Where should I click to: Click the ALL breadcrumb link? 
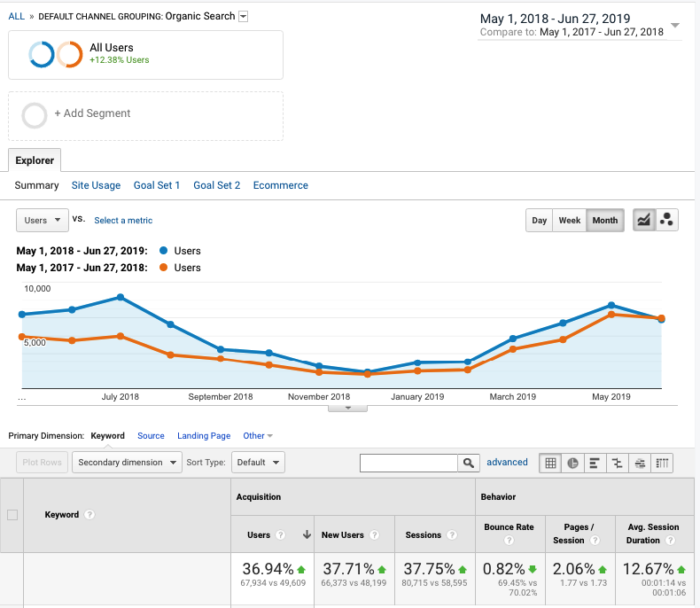tap(17, 17)
